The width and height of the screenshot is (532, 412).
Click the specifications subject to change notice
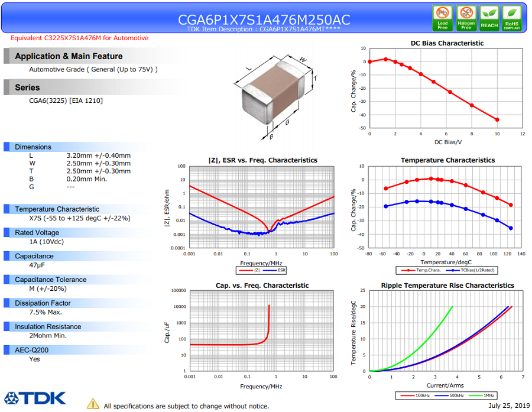186,406
